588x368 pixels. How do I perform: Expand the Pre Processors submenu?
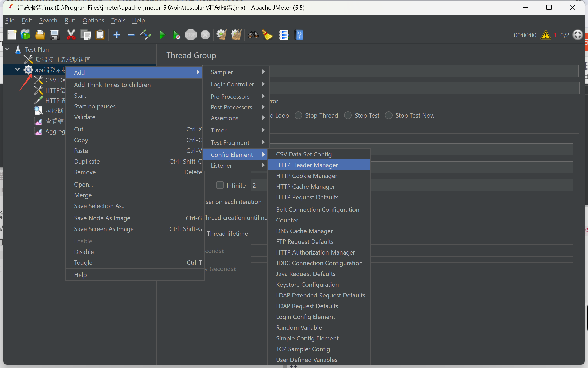coord(236,97)
